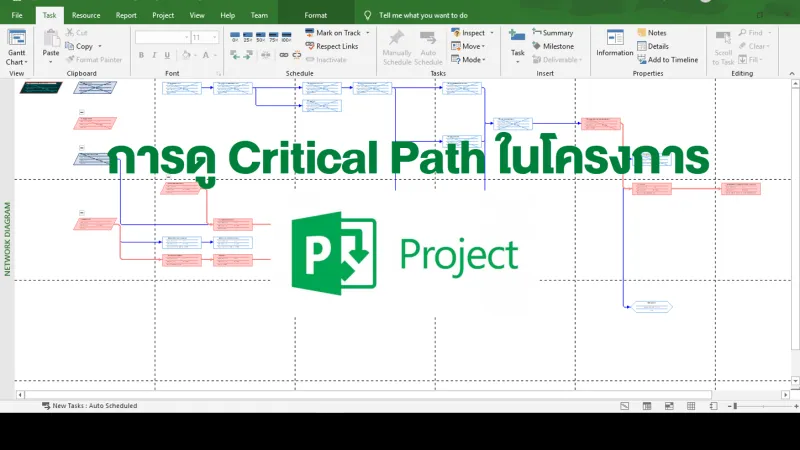
Task: Switch to the Format tab
Action: 315,15
